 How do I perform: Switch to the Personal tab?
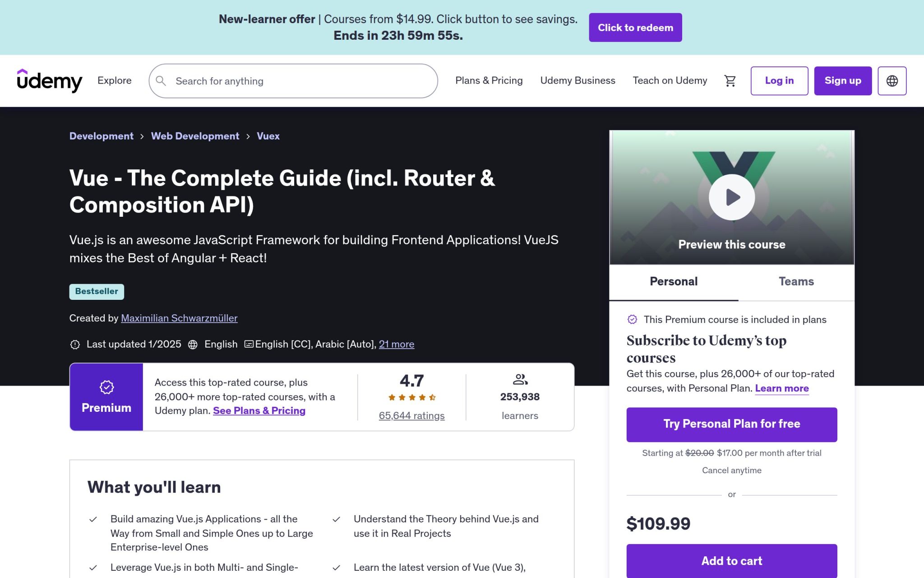674,282
